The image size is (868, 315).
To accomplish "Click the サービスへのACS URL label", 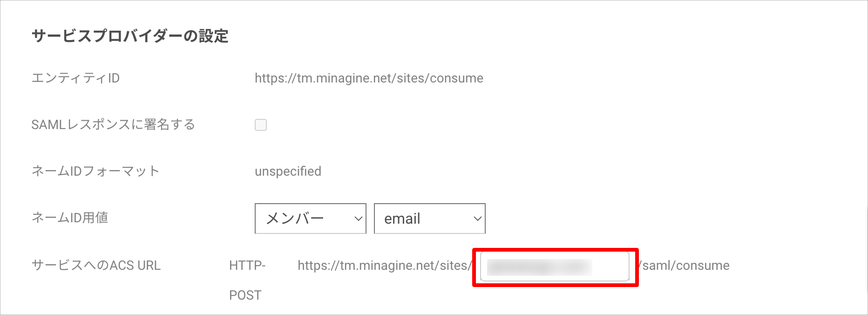I will [x=96, y=265].
